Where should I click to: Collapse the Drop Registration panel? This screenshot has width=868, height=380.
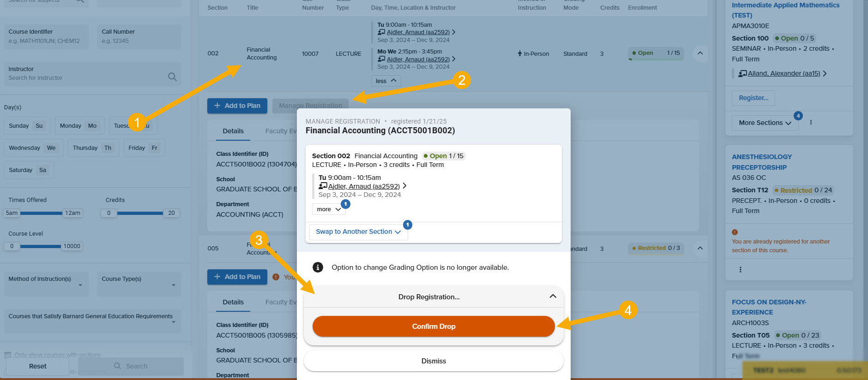coord(553,297)
